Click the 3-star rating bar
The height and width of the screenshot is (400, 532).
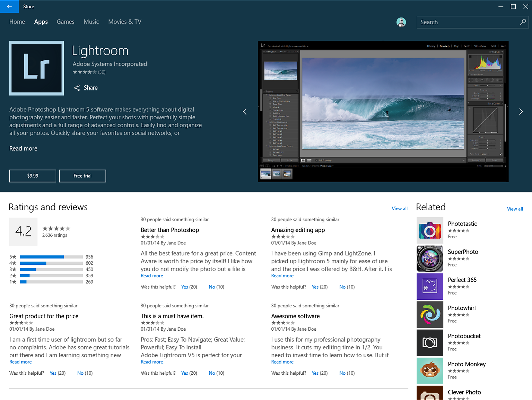tap(51, 270)
